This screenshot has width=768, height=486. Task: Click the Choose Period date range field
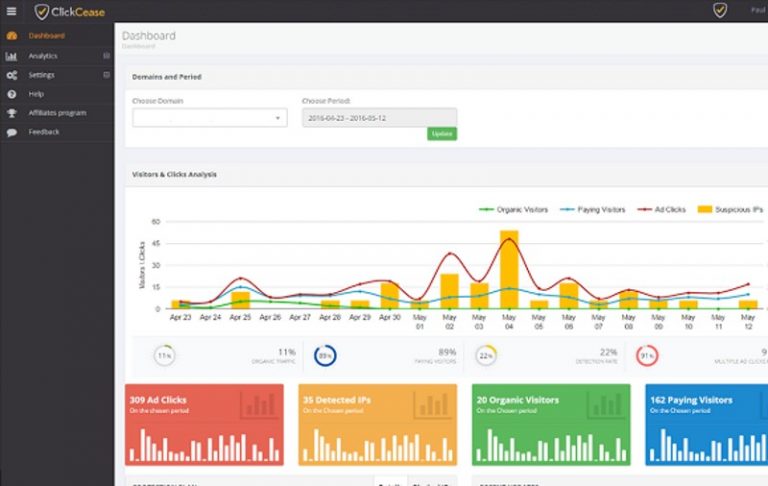click(379, 118)
